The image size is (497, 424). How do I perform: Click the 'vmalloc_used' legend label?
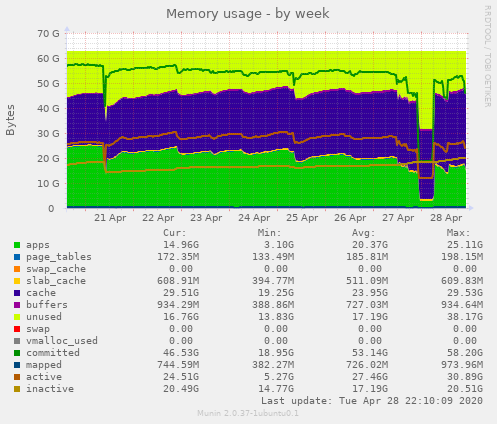point(62,341)
